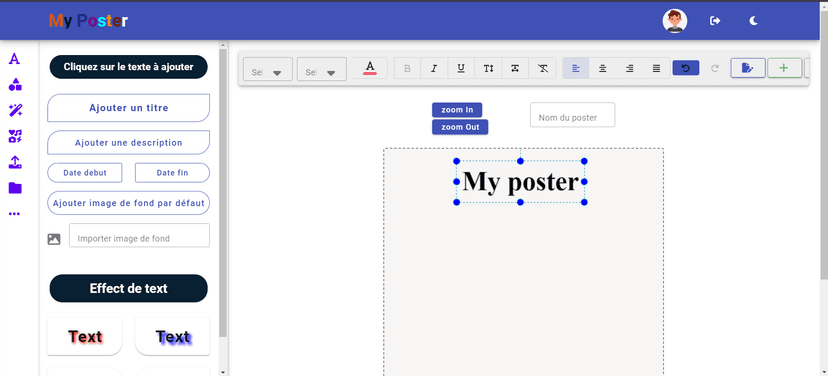The image size is (828, 376).
Task: Click Ajouter image de fond par défaut
Action: pos(128,203)
